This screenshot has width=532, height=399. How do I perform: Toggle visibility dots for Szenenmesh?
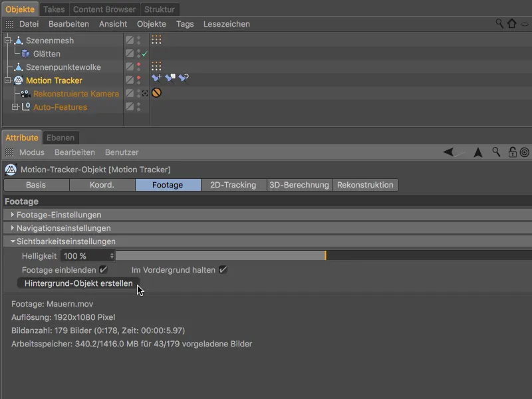tap(138, 41)
